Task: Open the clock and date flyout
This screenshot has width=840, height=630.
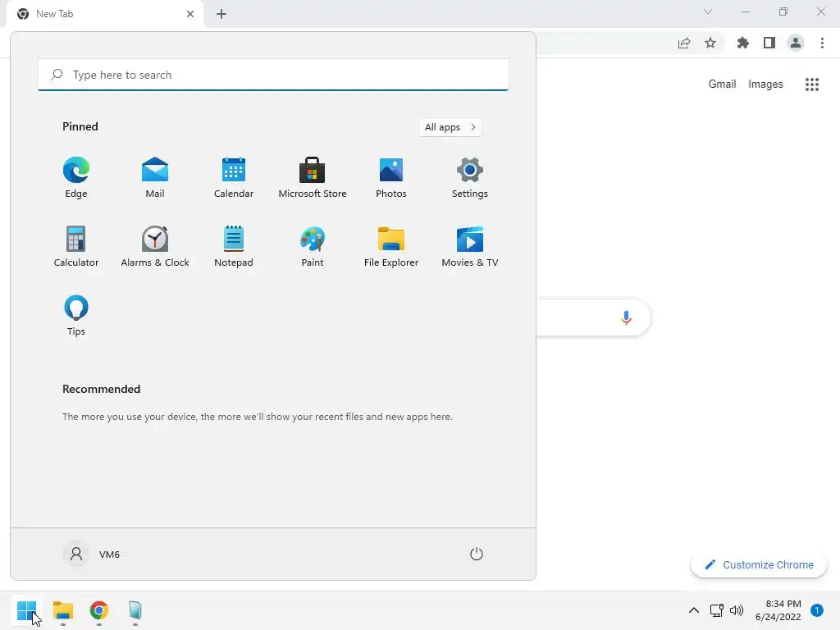Action: click(778, 610)
